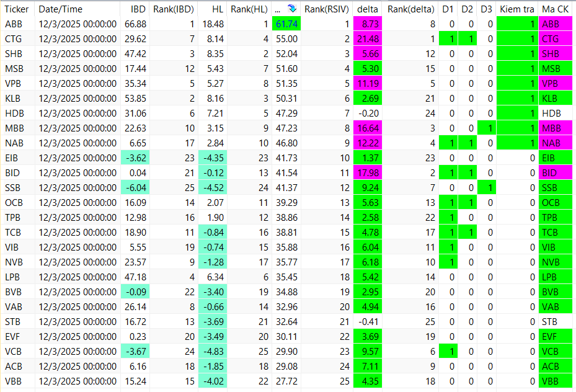Click the delta value 17.98 for BID

click(368, 172)
